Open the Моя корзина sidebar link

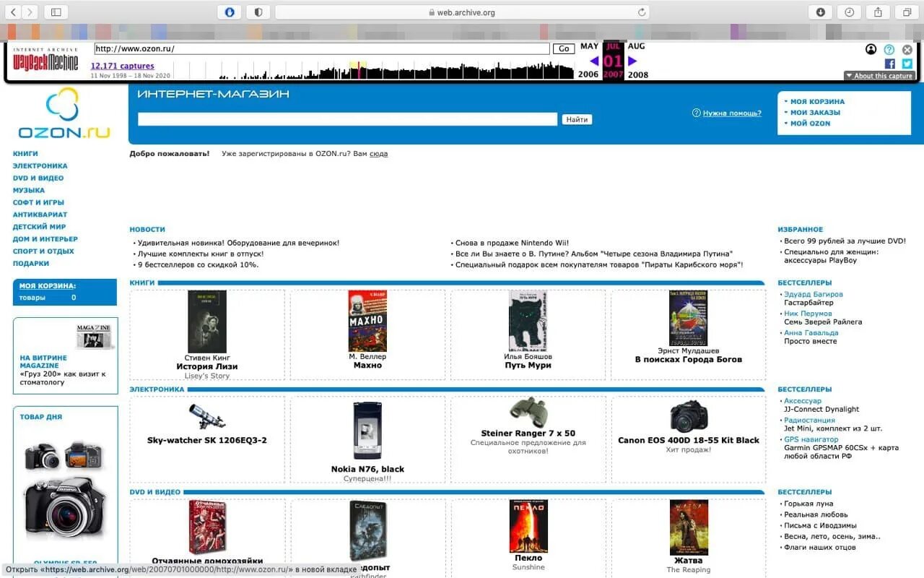click(47, 286)
